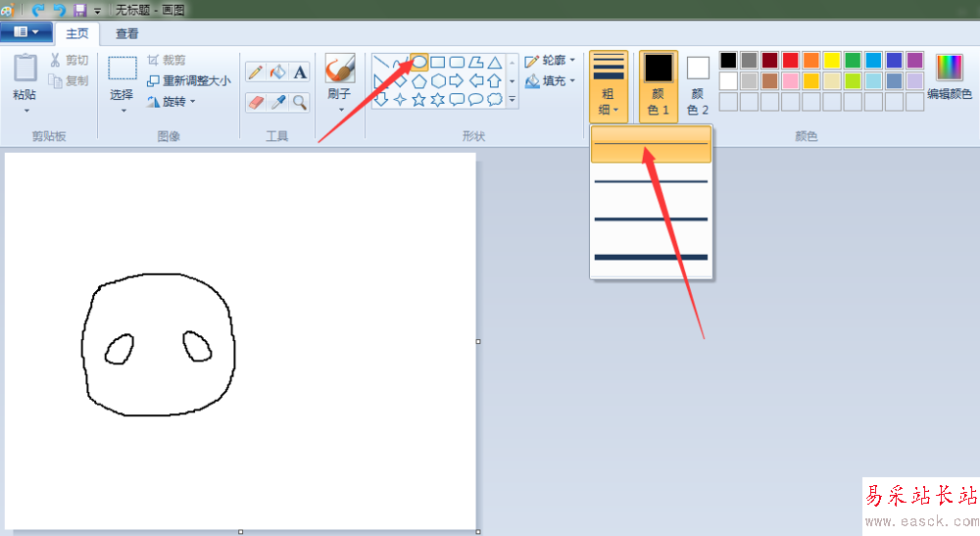Expand the 填充 fill dropdown

click(x=572, y=80)
